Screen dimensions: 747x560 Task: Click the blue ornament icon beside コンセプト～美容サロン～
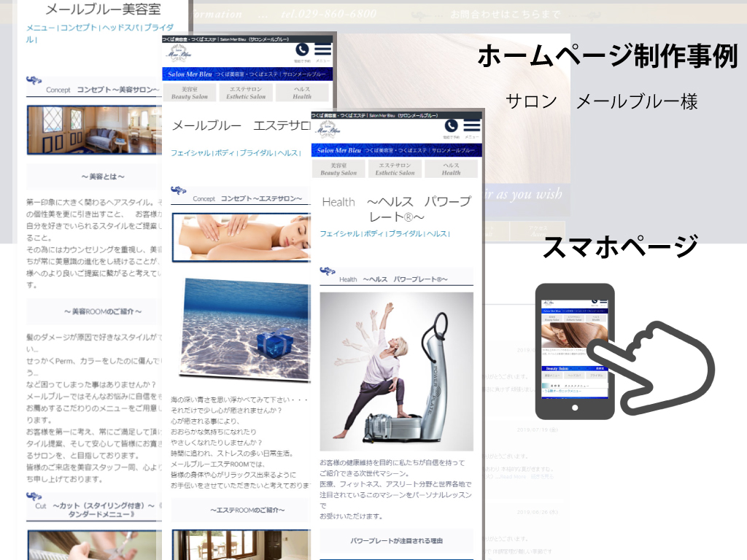tap(34, 81)
